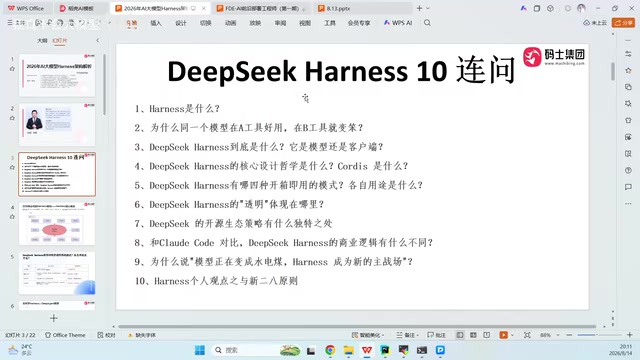Click the 未上云 cloud status button

(595, 23)
